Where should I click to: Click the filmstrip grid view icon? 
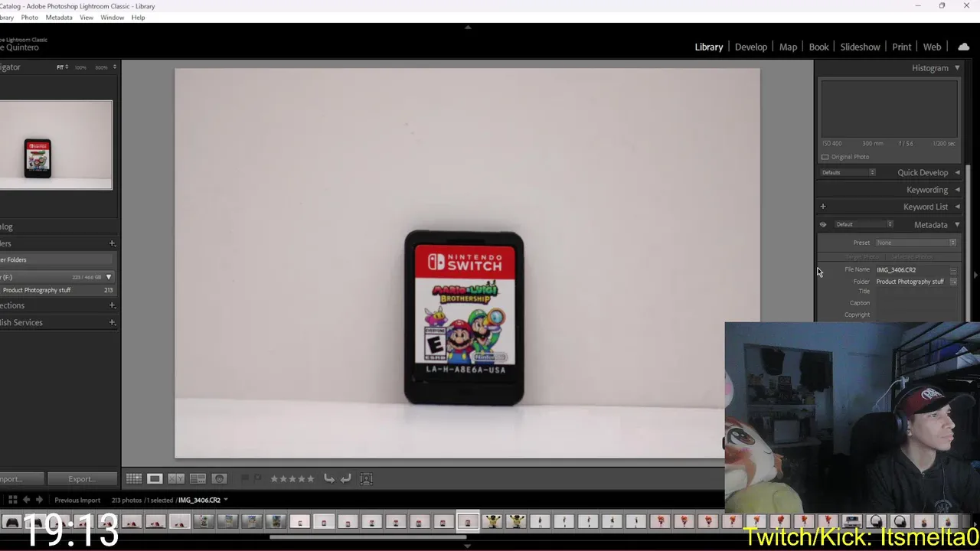pyautogui.click(x=12, y=500)
